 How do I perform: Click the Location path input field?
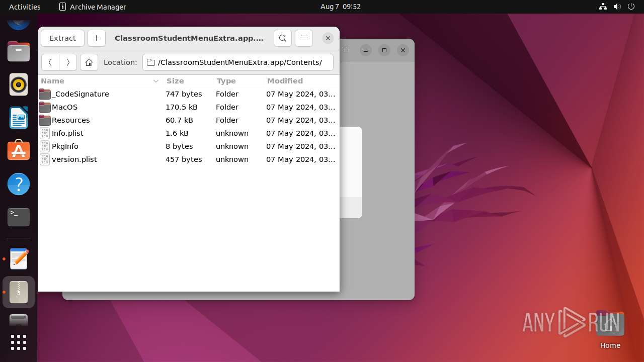(238, 62)
